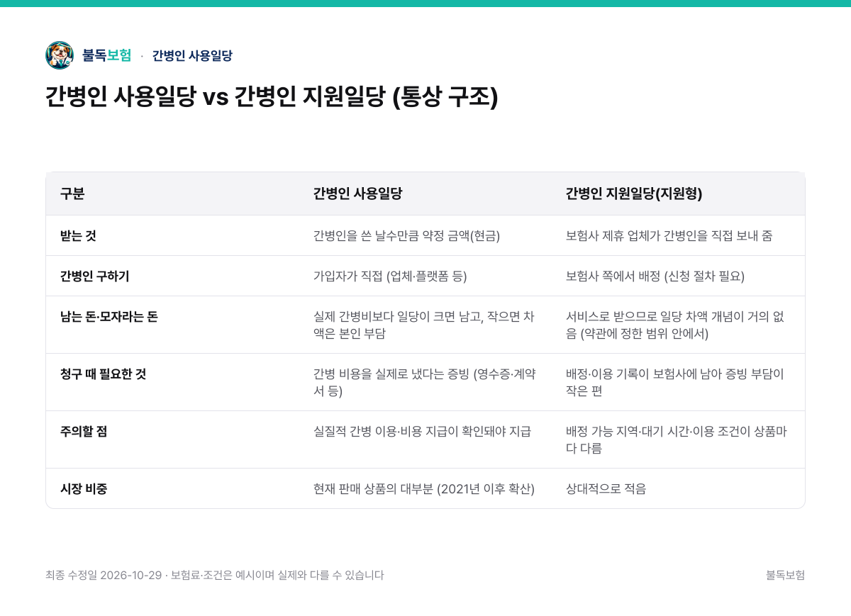Click cell 실제 간병비보다 일당이 크면 남고
This screenshot has width=851, height=616.
pos(424,325)
